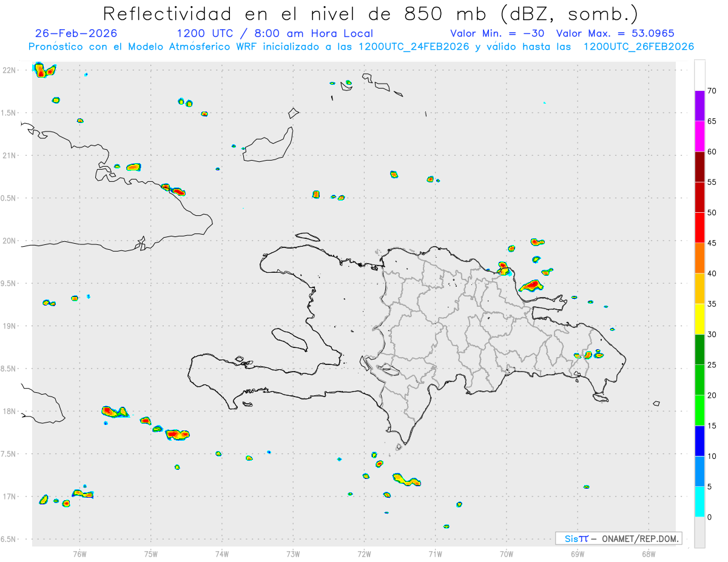
Task: Select the date '26-Feb-2026'
Action: click(x=76, y=33)
